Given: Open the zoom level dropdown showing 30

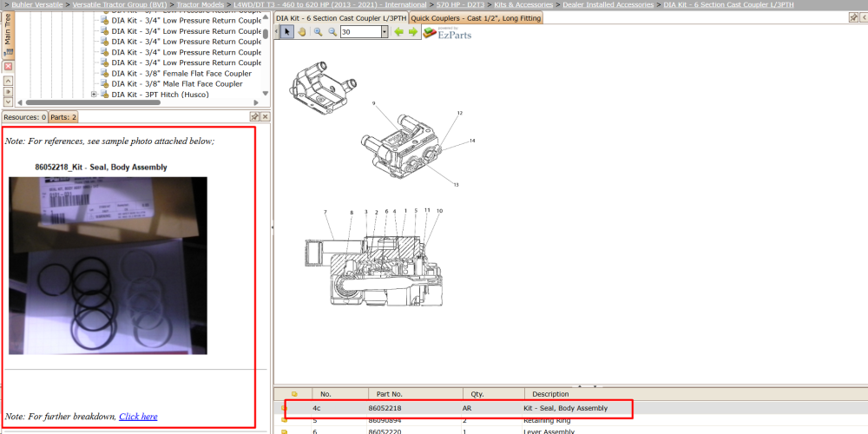Looking at the screenshot, I should (385, 32).
